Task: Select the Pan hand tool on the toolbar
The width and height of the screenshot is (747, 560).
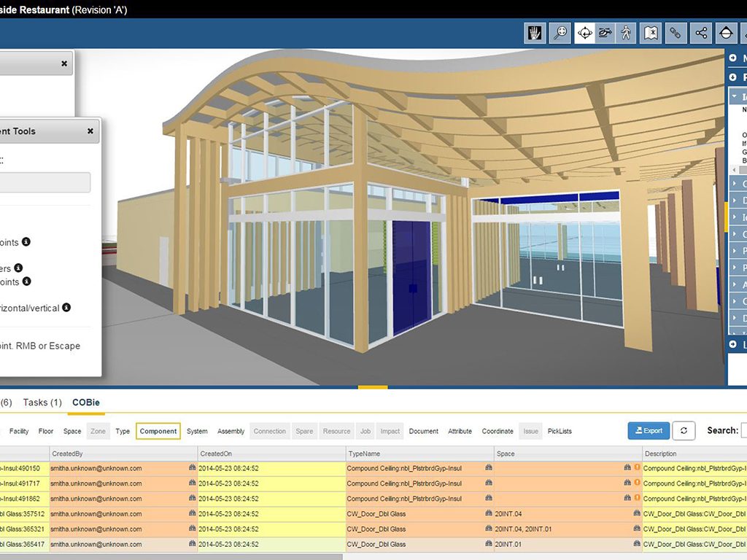Action: (535, 33)
